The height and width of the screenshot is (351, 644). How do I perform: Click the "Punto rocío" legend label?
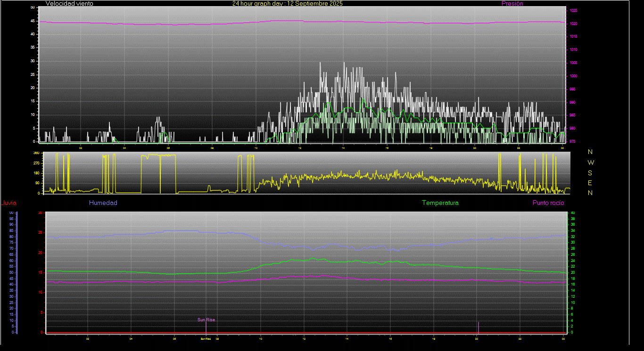click(x=548, y=203)
